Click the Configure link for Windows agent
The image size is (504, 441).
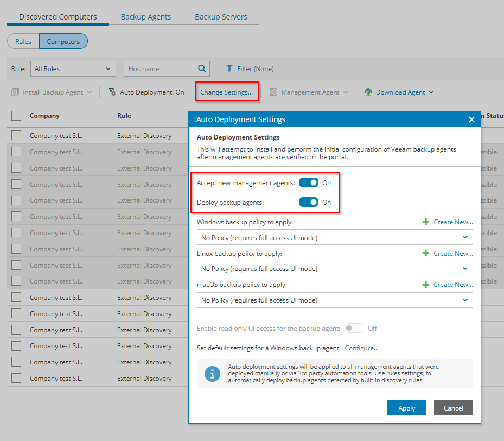[361, 348]
